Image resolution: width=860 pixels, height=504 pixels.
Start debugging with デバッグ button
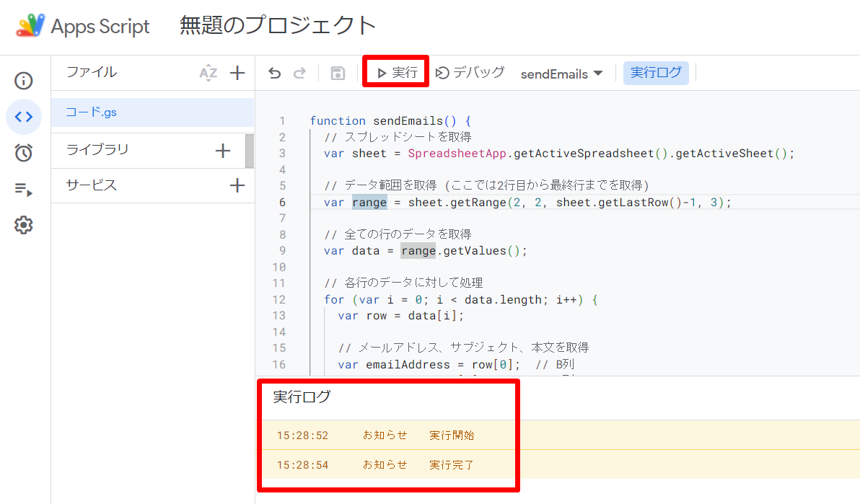470,72
